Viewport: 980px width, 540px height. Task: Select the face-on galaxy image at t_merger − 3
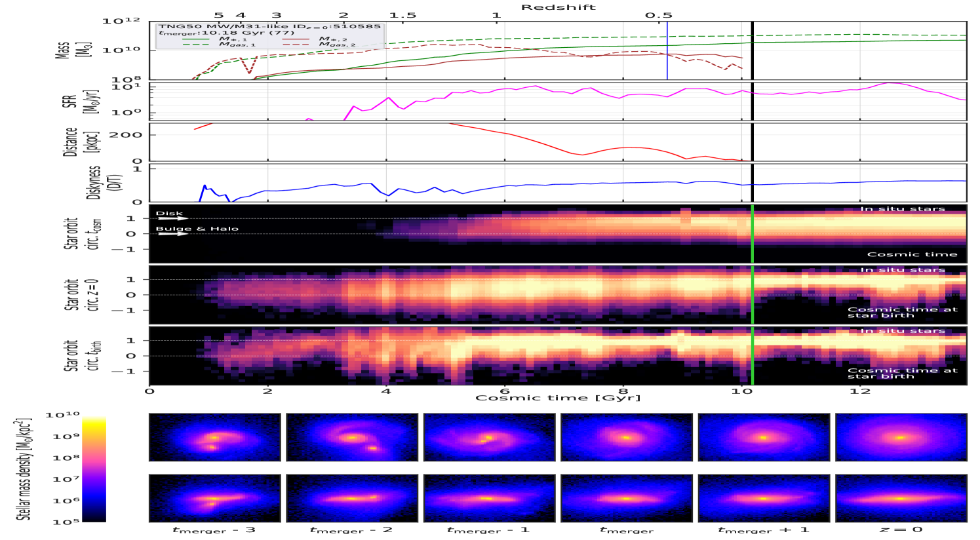pyautogui.click(x=214, y=437)
